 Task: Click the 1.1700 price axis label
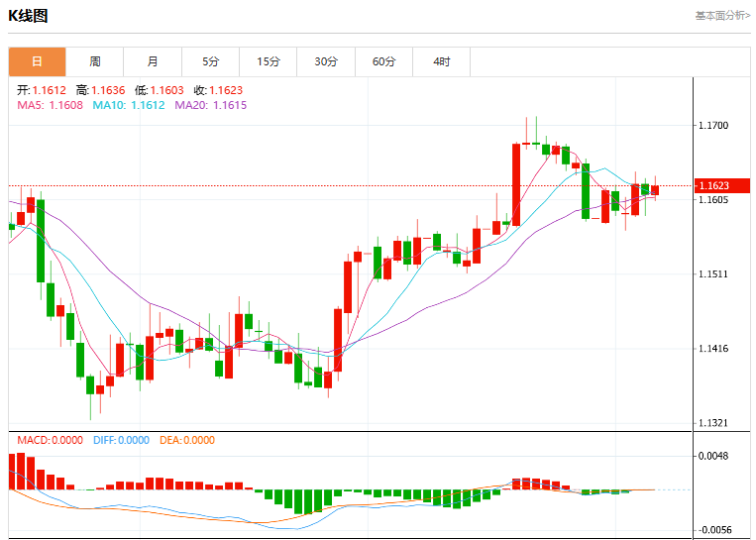713,126
